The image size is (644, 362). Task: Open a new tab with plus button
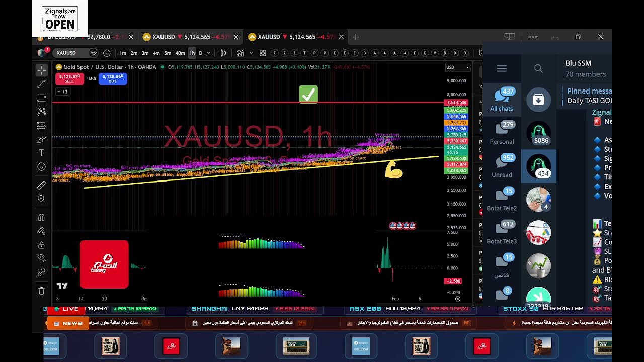356,37
